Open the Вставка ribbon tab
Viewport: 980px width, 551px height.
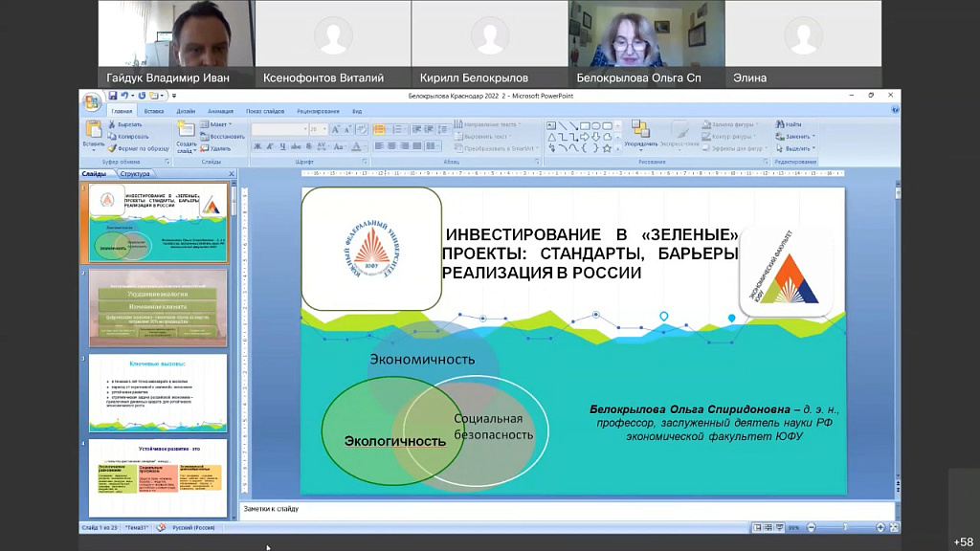point(154,111)
